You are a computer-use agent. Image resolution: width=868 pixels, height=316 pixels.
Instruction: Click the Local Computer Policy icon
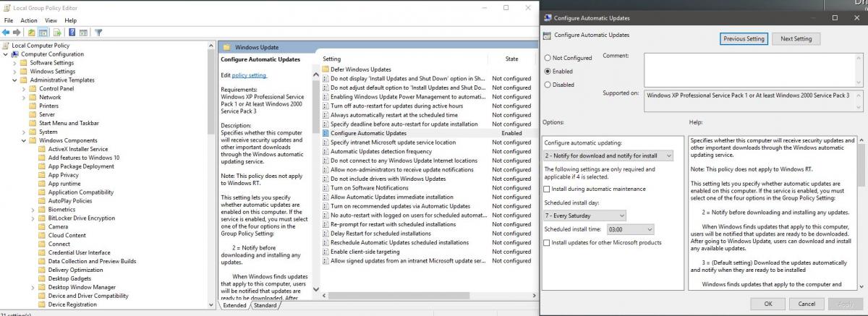(7, 46)
